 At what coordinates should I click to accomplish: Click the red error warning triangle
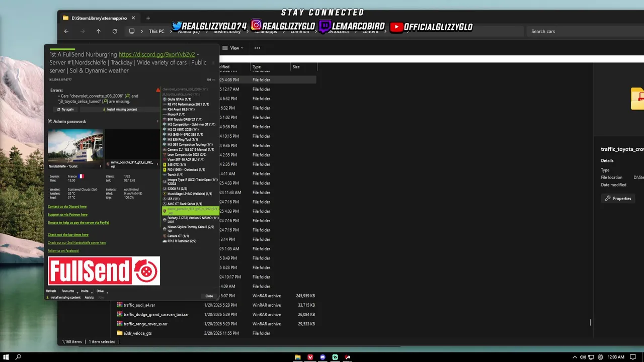click(x=158, y=90)
